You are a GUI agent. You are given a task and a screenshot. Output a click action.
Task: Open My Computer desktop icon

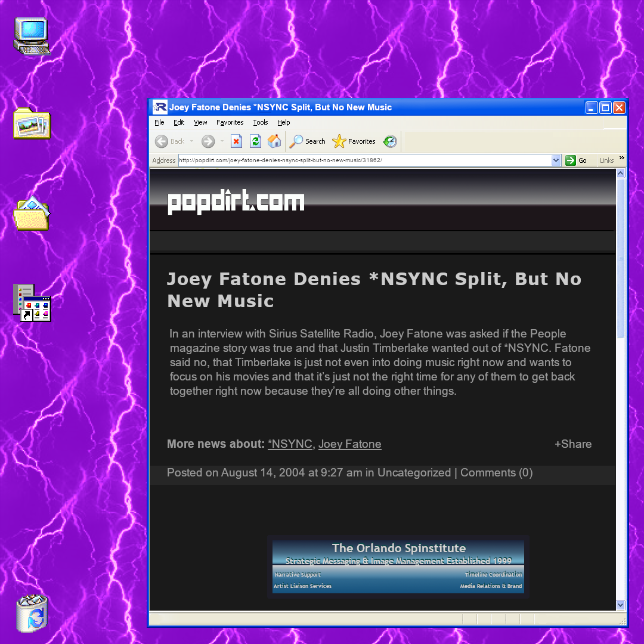31,36
